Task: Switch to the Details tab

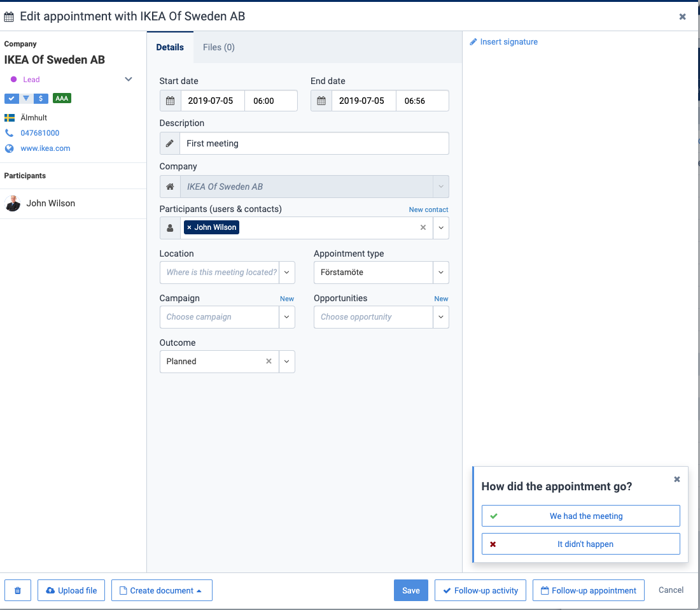Action: click(170, 47)
